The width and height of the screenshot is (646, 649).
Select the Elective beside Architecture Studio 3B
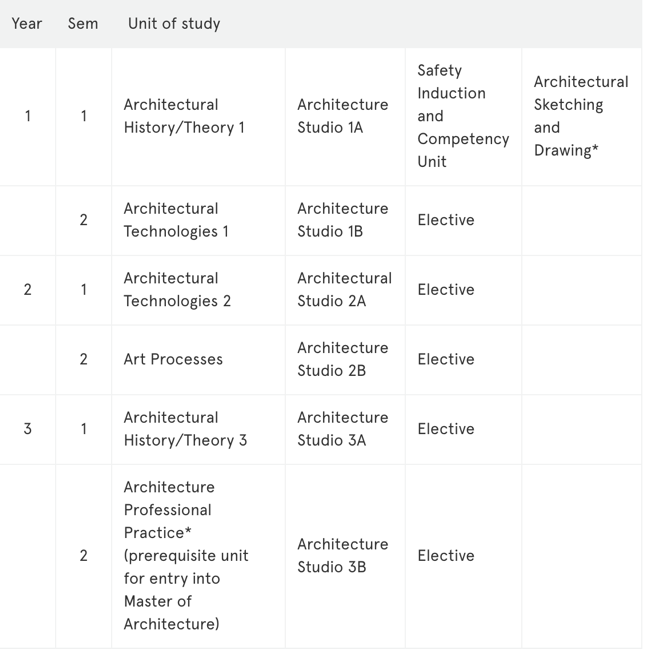pyautogui.click(x=446, y=556)
